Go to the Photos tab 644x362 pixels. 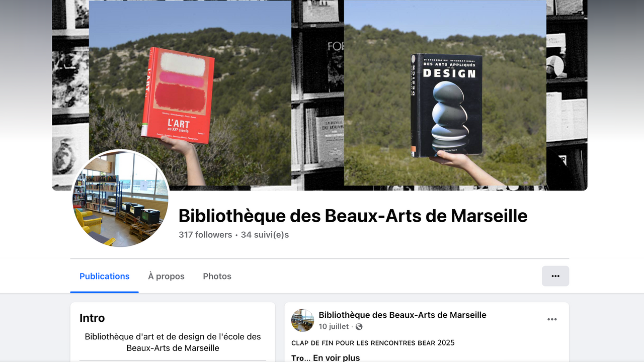coord(217,276)
